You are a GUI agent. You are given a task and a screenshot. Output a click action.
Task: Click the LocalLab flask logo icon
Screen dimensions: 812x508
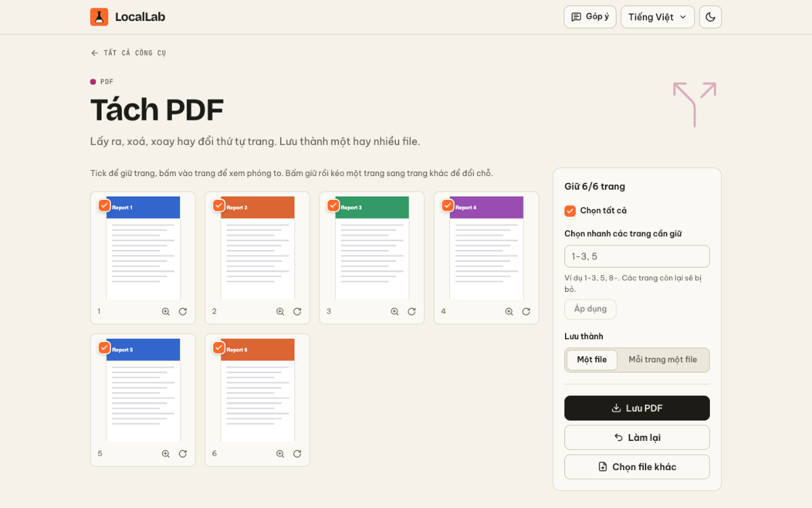pos(99,17)
